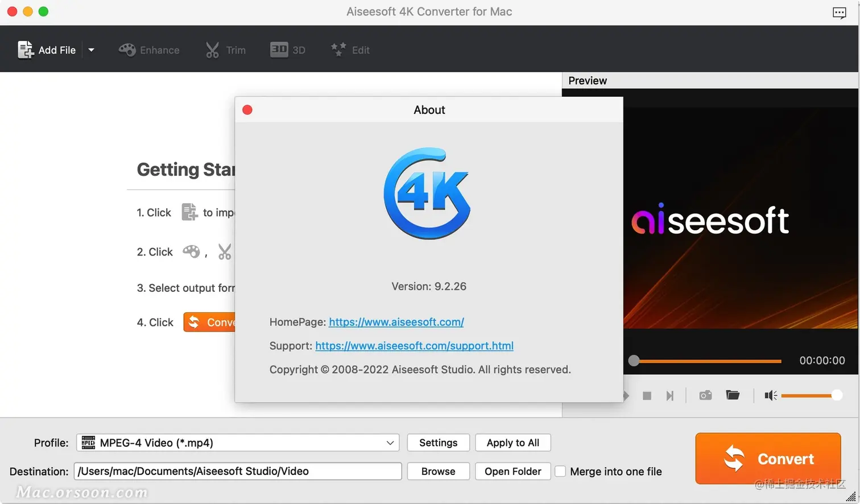Image resolution: width=860 pixels, height=504 pixels.
Task: Mute audio with the speaker icon
Action: pyautogui.click(x=771, y=395)
